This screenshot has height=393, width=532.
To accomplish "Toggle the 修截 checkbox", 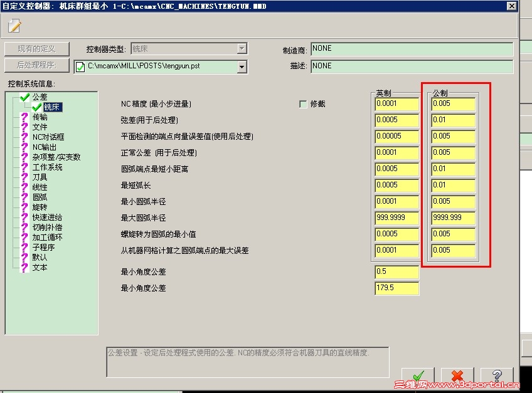I will 304,103.
